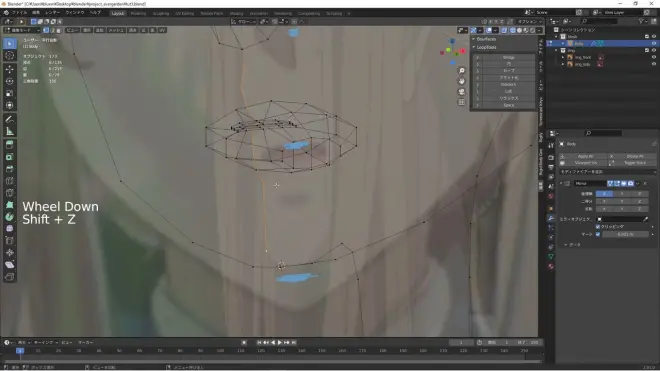Toggle the Merge checkbox in Mirror modifier
Image resolution: width=660 pixels, height=371 pixels.
598,234
